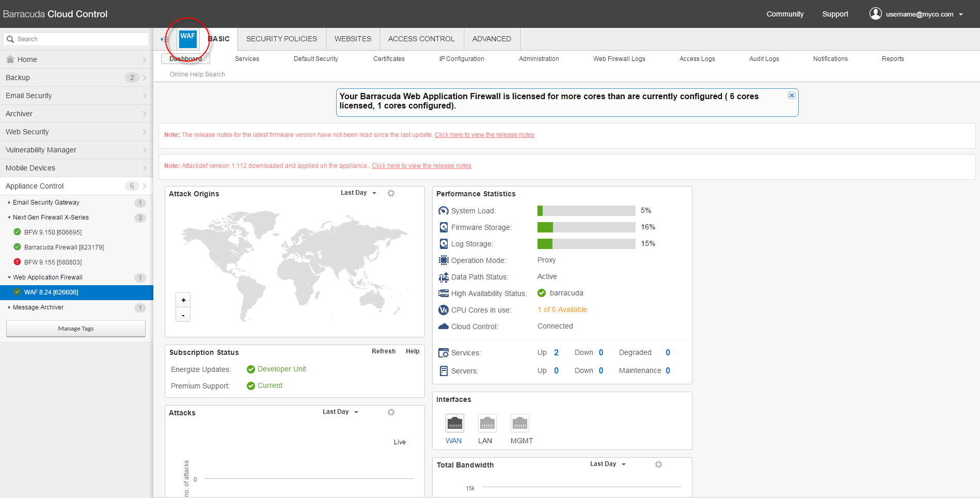The image size is (980, 498).
Task: Click the Log Storage progress bar
Action: point(587,244)
